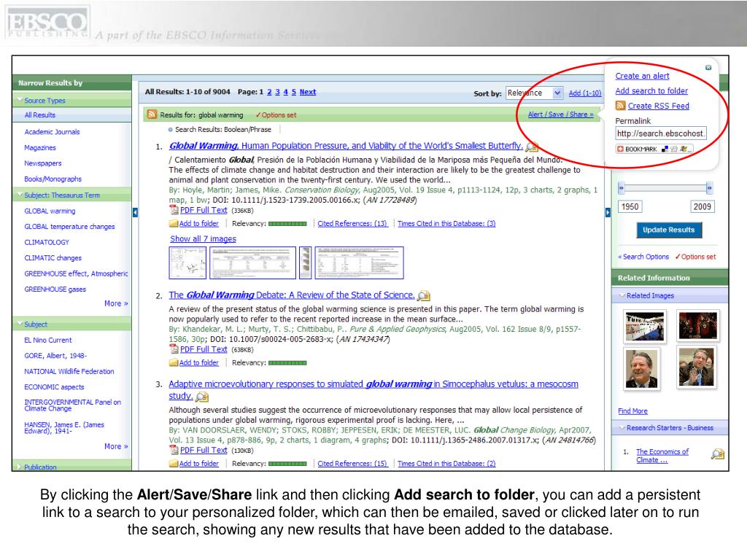The image size is (747, 560).
Task: Open Times Cited in this Database: (2)
Action: click(x=446, y=463)
